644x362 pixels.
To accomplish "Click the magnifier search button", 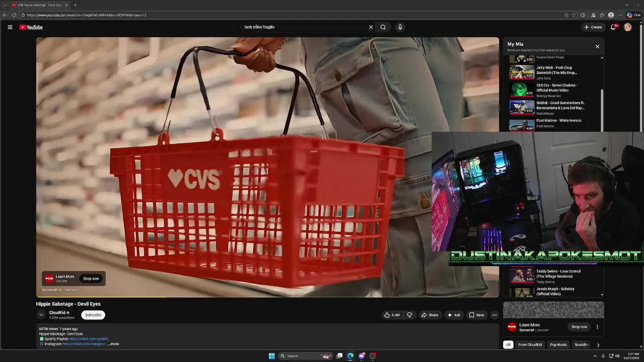I will (x=383, y=27).
